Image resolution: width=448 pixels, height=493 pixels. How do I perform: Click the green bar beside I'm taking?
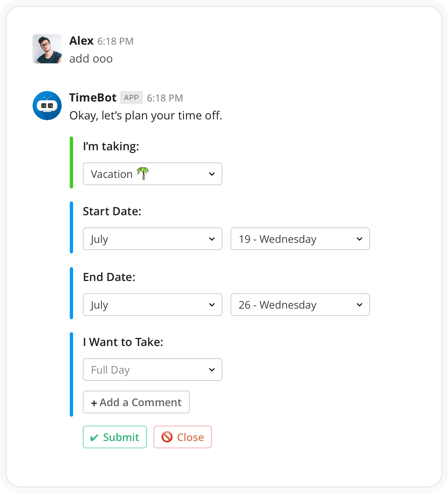(71, 162)
